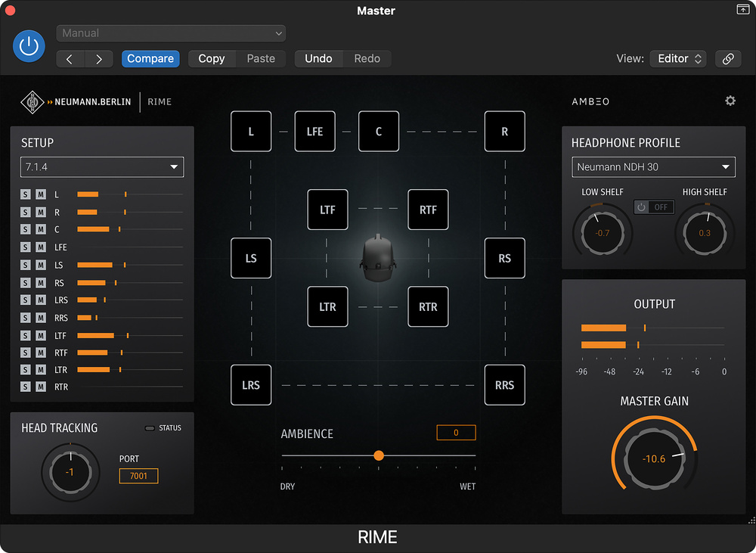Select the RRS speaker box
The image size is (756, 553).
(505, 385)
